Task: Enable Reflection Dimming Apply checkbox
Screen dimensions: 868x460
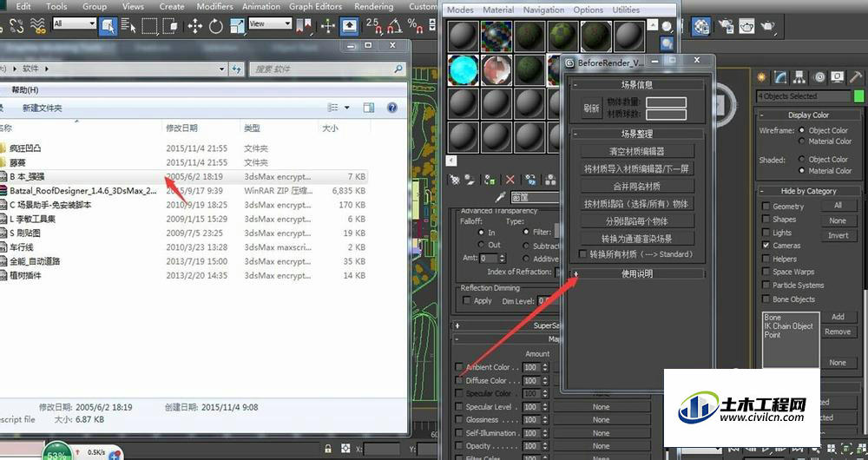Action: coord(467,300)
